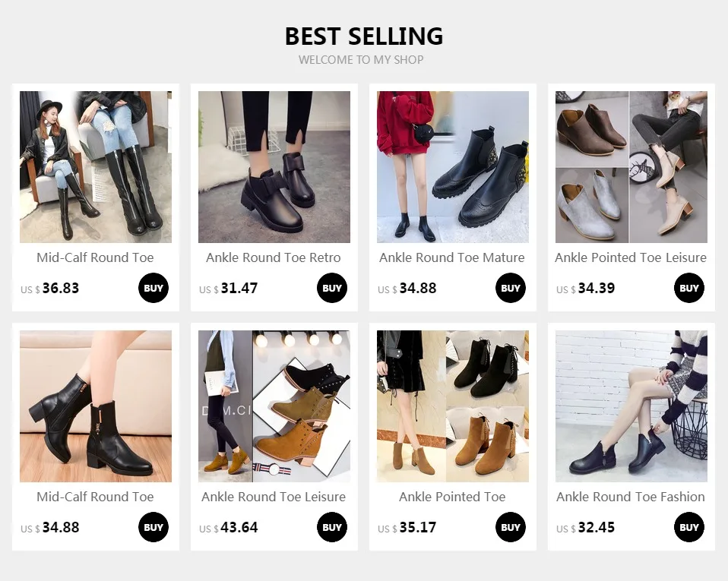Open the black bow ankle boots photo

tap(274, 167)
